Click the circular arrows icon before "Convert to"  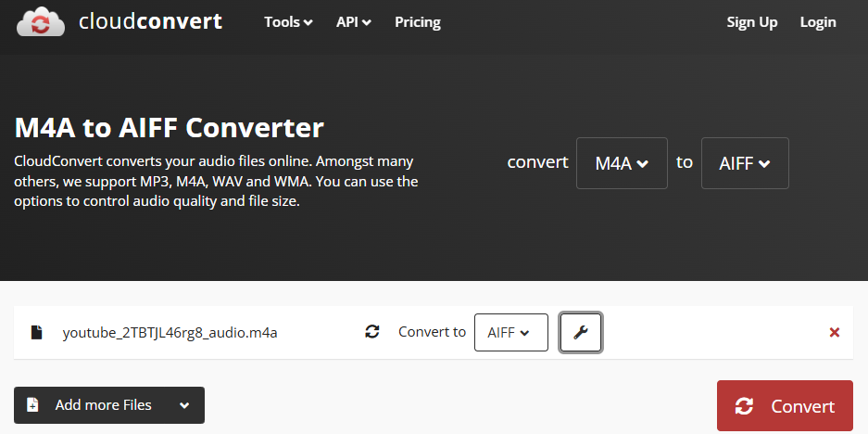pyautogui.click(x=372, y=332)
